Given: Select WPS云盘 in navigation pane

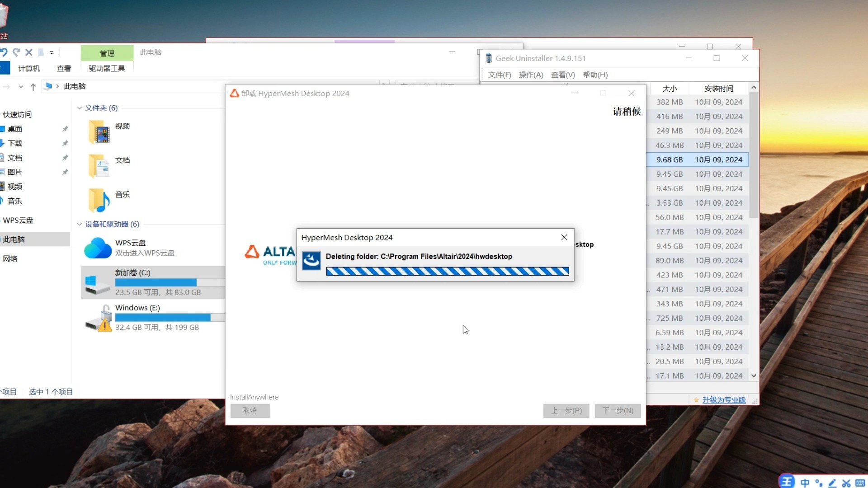Looking at the screenshot, I should pos(18,220).
